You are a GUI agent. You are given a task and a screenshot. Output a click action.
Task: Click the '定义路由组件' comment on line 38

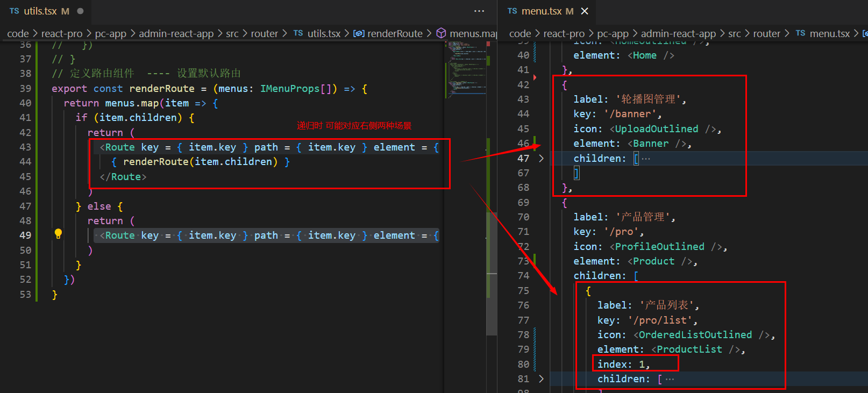pos(102,73)
